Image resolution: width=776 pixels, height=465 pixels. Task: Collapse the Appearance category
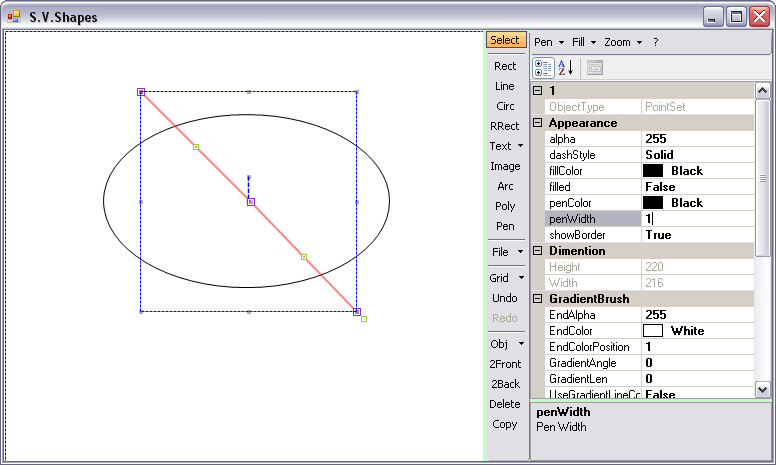538,123
